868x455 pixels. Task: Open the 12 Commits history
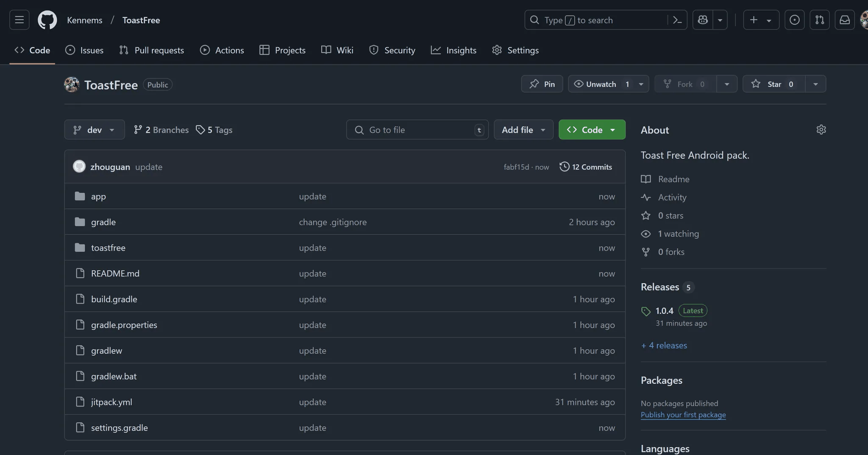tap(586, 167)
